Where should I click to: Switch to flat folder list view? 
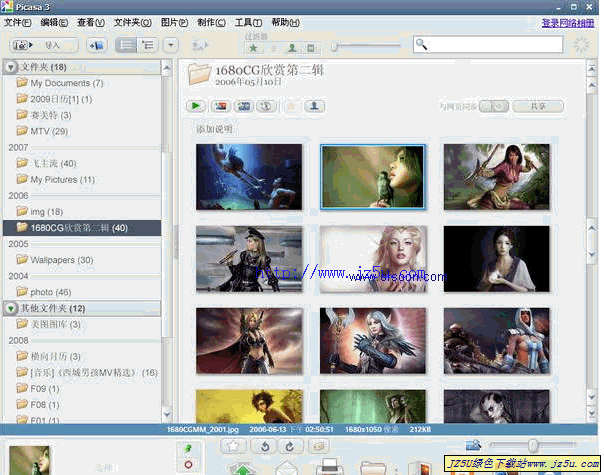(126, 45)
